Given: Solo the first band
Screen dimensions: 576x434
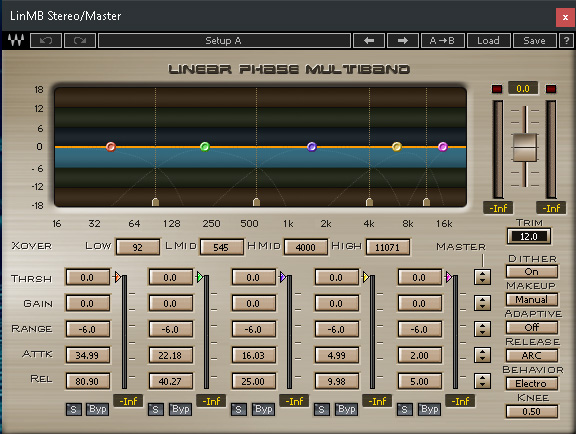Looking at the screenshot, I should click(73, 409).
